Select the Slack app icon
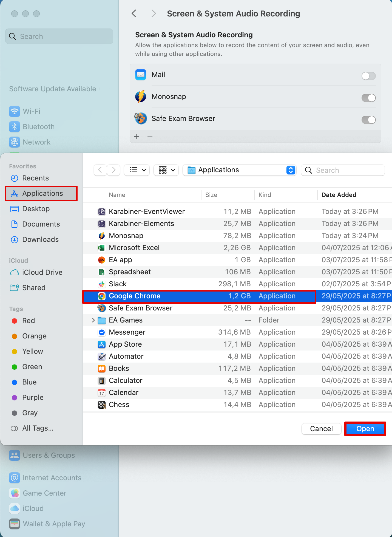The image size is (392, 537). (x=102, y=284)
